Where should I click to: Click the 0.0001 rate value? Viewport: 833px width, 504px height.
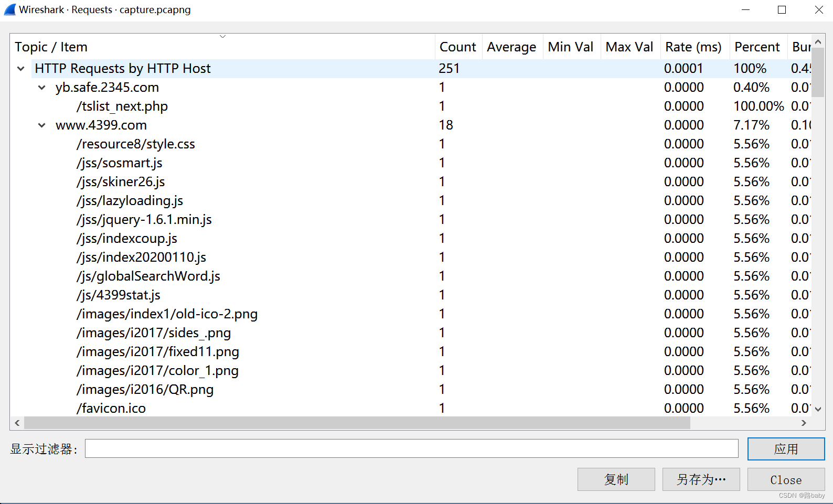point(684,69)
